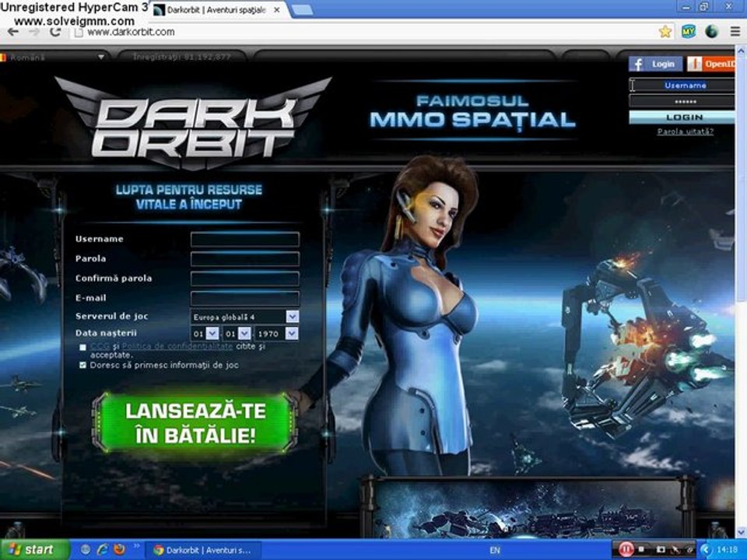This screenshot has height=560, width=747.
Task: Launch Internet Explorer from quick launch
Action: 102,550
